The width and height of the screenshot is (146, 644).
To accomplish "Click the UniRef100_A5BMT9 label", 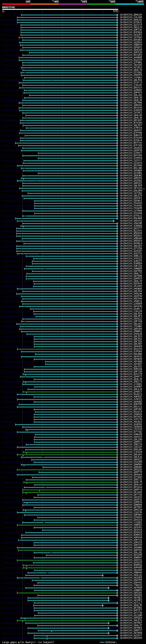I will (131, 45).
